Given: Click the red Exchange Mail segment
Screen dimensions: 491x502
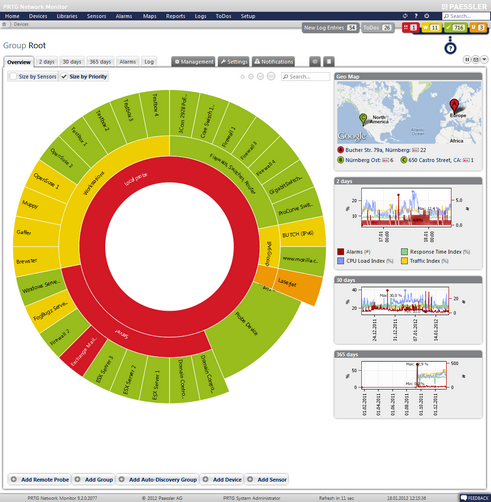Looking at the screenshot, I should [x=84, y=351].
